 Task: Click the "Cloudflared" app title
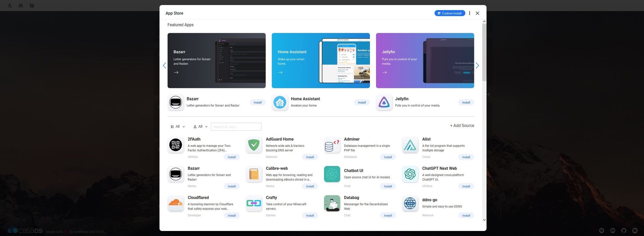click(198, 198)
